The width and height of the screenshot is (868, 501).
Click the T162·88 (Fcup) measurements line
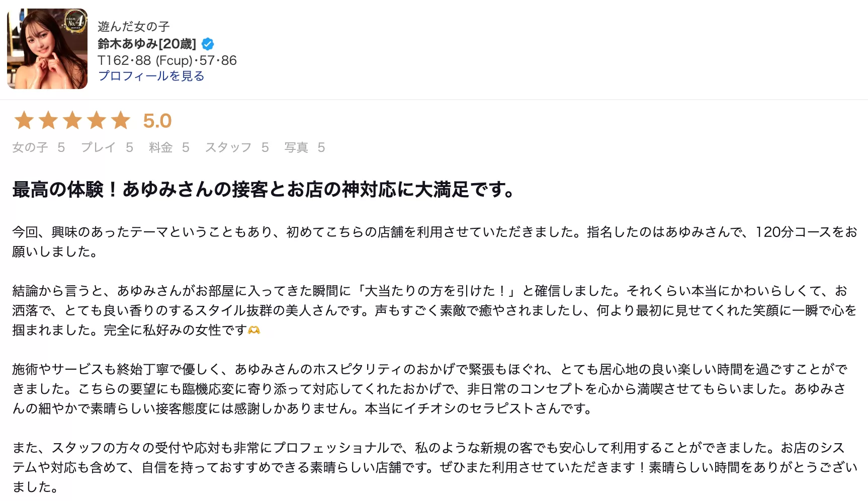coord(167,60)
